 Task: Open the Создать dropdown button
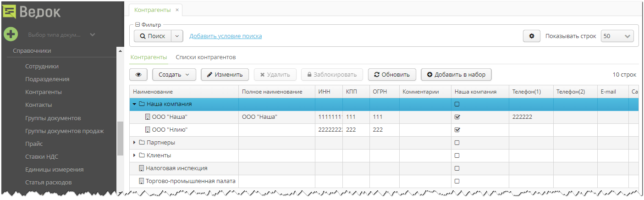(174, 74)
